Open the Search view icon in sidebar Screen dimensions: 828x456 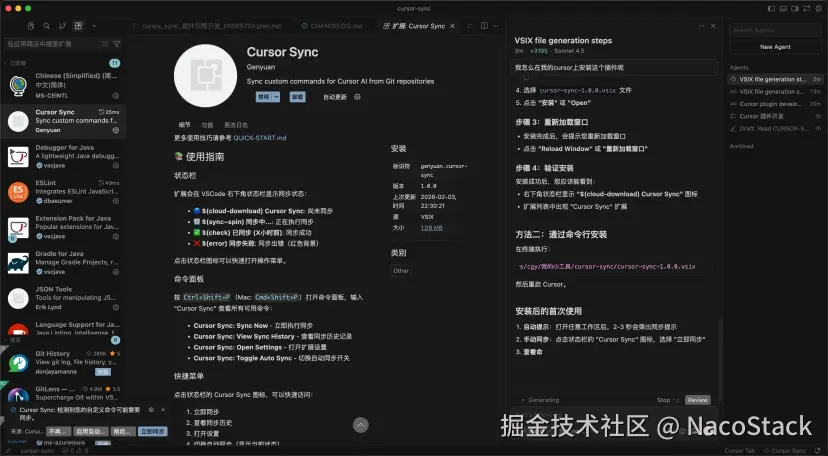pos(46,26)
